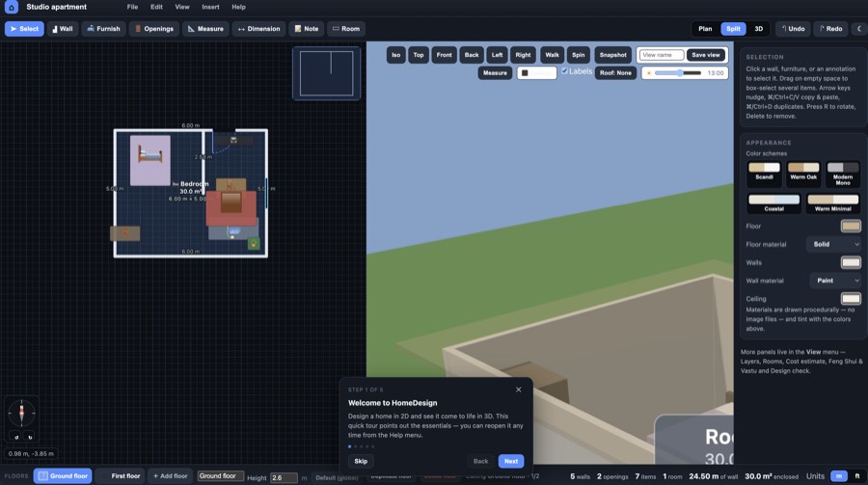The image size is (868, 485).
Task: Open the Help menu
Action: pyautogui.click(x=238, y=7)
